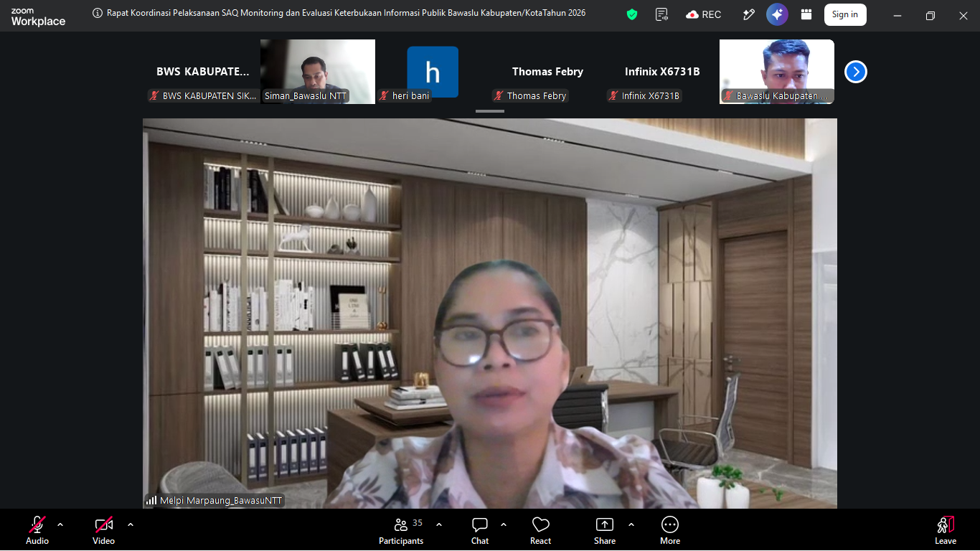
Task: Leave the meeting with the Leave button
Action: click(946, 530)
